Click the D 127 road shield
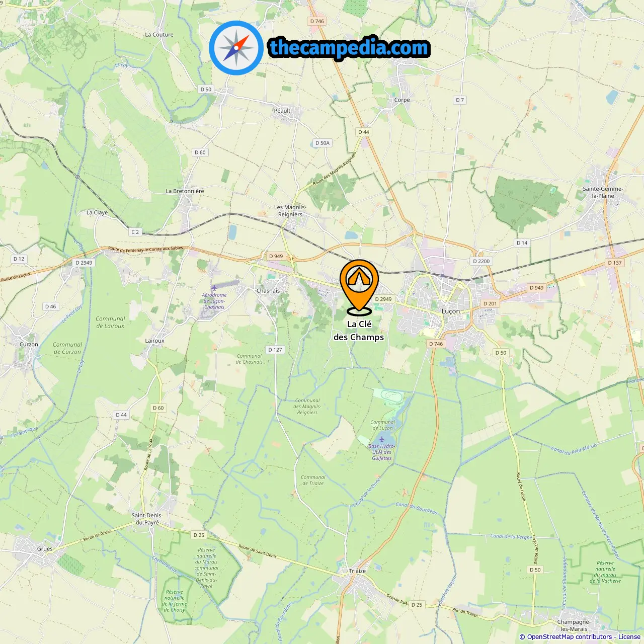 275,350
